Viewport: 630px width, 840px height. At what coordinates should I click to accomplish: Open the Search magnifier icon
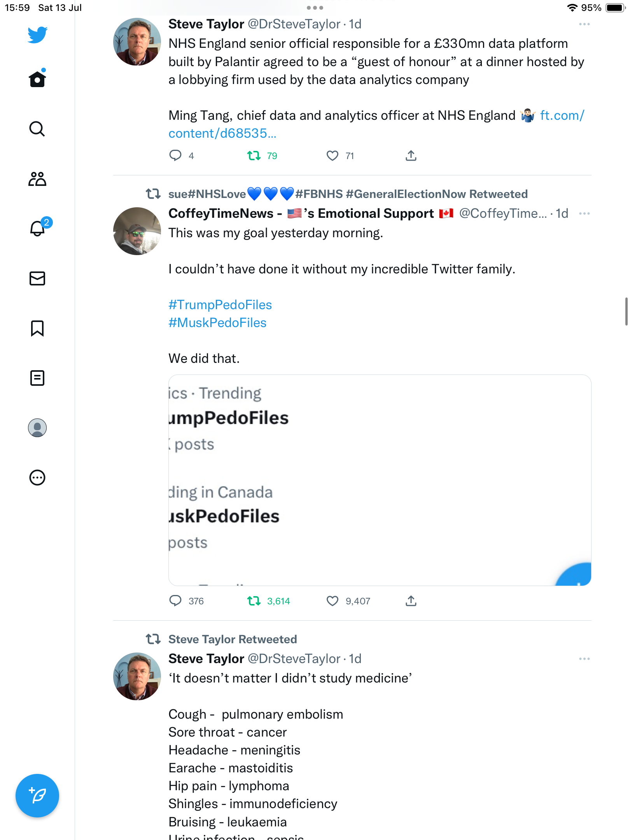37,129
